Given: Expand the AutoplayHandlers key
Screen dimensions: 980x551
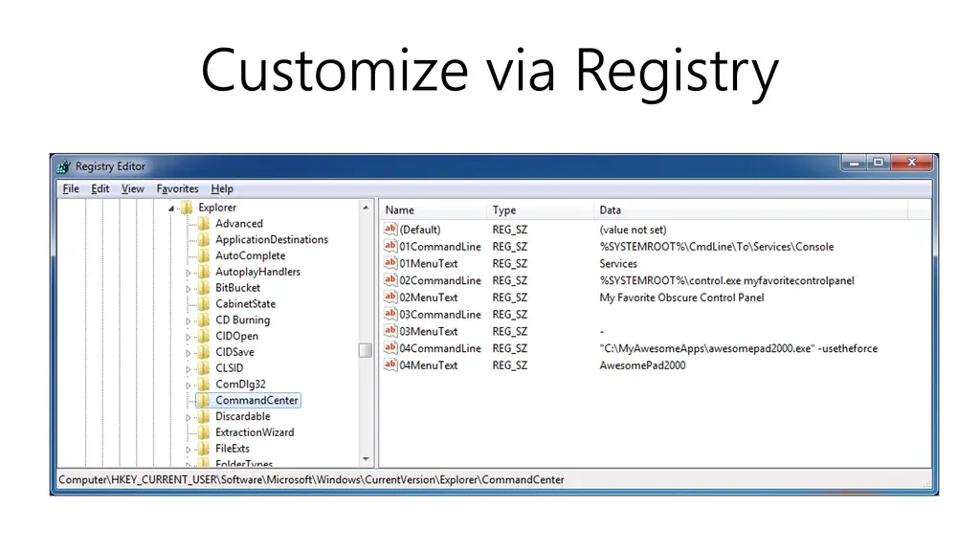Looking at the screenshot, I should (189, 273).
